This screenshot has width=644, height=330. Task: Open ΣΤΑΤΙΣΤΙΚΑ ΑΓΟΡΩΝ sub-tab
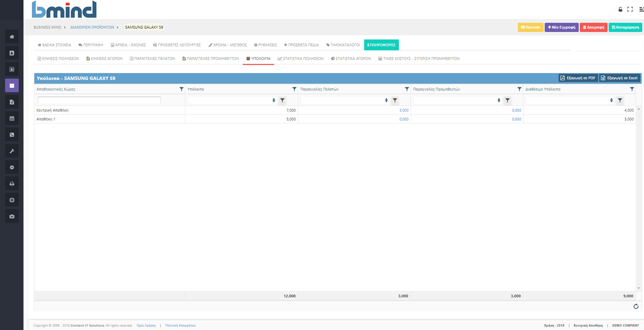pos(351,59)
